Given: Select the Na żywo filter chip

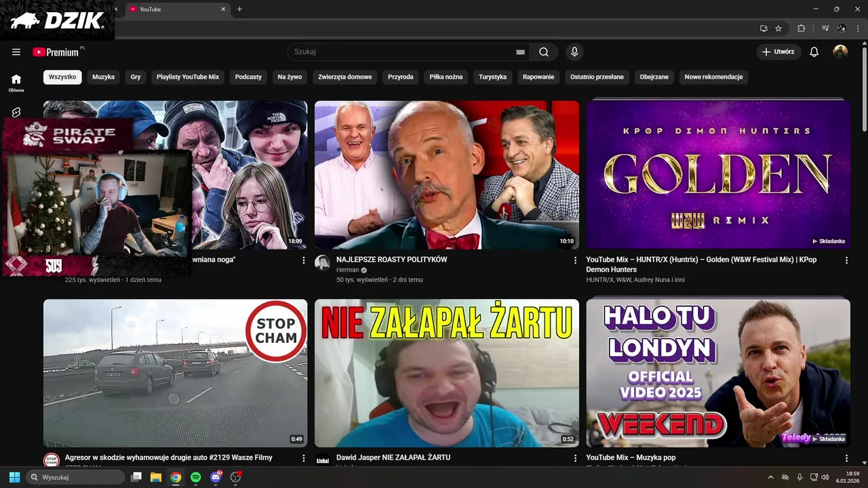Looking at the screenshot, I should click(x=290, y=77).
